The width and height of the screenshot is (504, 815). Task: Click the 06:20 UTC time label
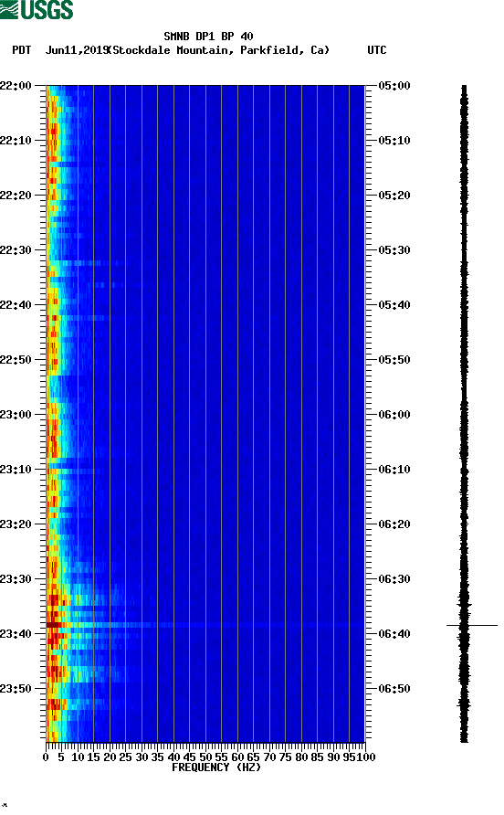point(394,524)
